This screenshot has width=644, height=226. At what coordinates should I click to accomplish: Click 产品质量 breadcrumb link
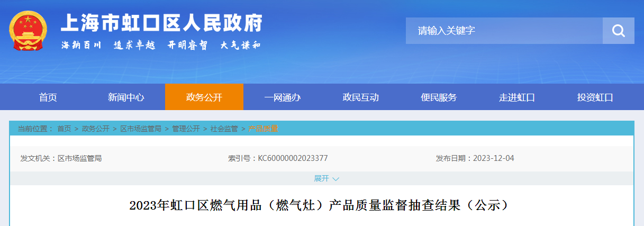tap(263, 129)
